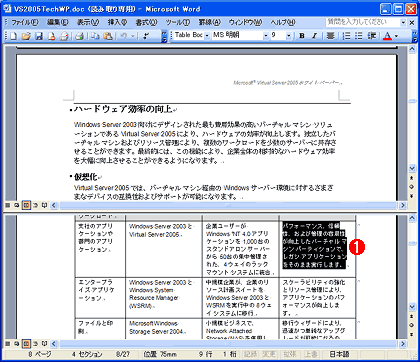Expand toolbar options at far right of Formatting

(414, 36)
